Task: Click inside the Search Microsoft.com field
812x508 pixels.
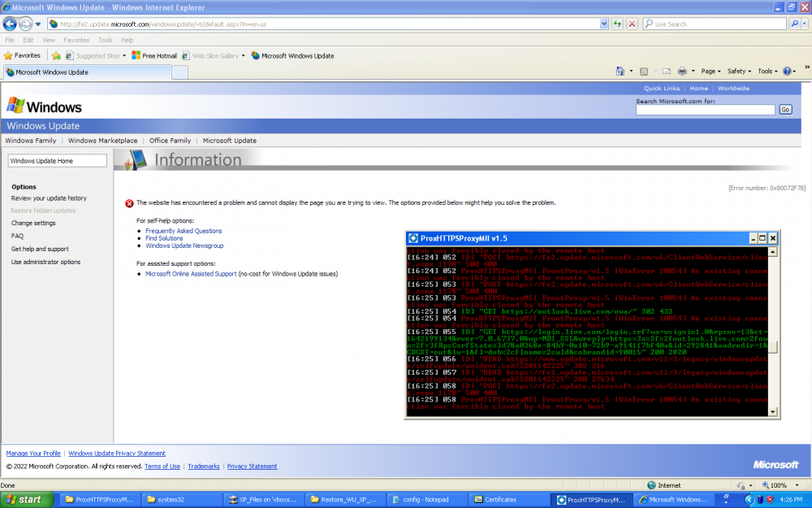Action: click(x=705, y=109)
